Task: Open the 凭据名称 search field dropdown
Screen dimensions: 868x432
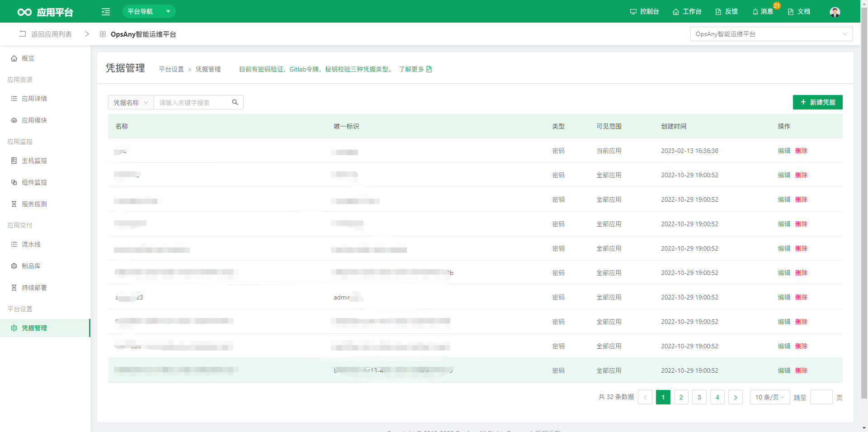Action: (131, 103)
